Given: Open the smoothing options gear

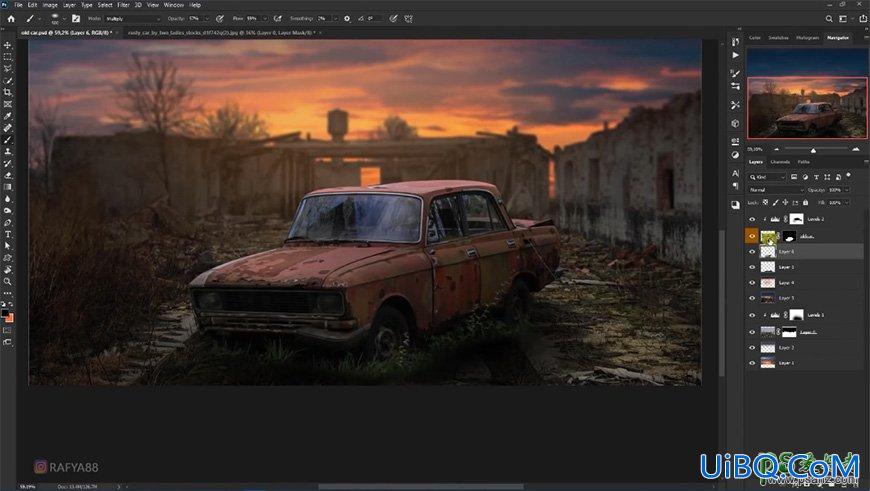Looking at the screenshot, I should [x=347, y=18].
